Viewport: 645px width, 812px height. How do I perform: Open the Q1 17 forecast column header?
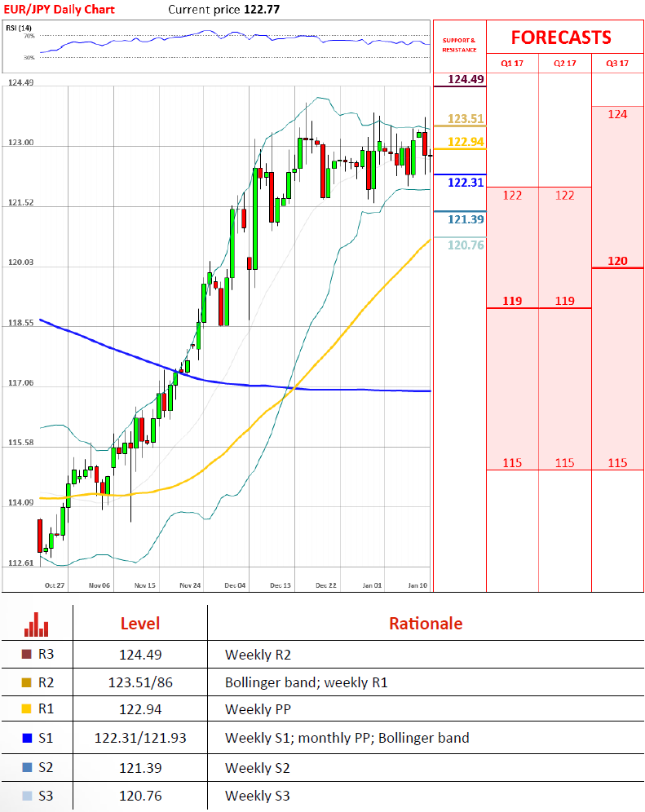(x=511, y=64)
